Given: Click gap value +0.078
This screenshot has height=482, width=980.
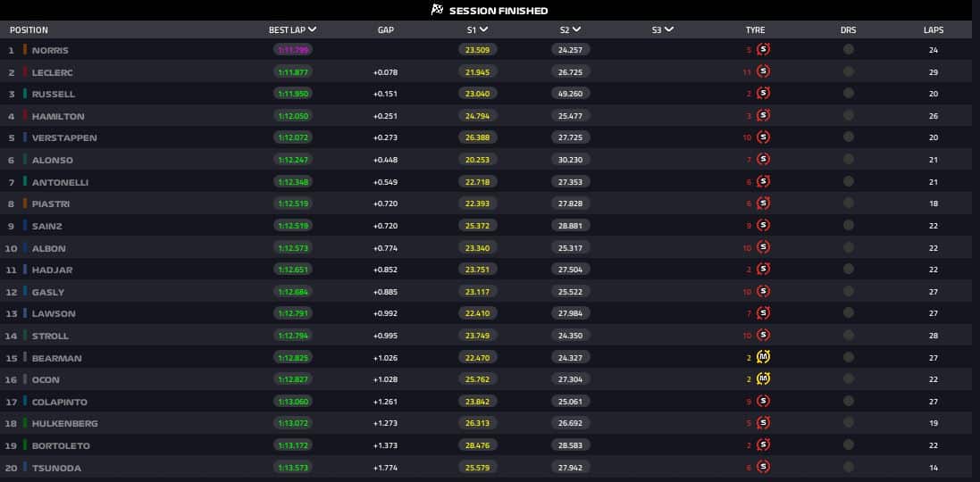Looking at the screenshot, I should pos(386,72).
